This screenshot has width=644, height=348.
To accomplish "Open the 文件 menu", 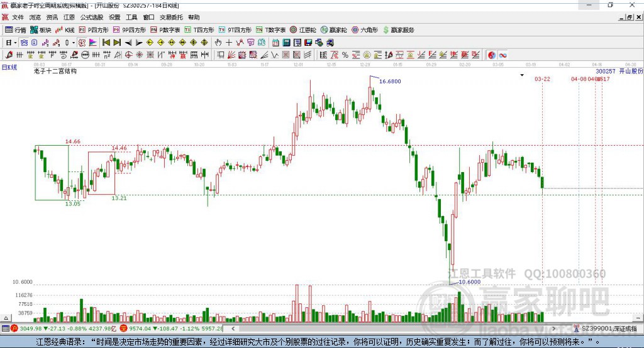I will tap(18, 17).
